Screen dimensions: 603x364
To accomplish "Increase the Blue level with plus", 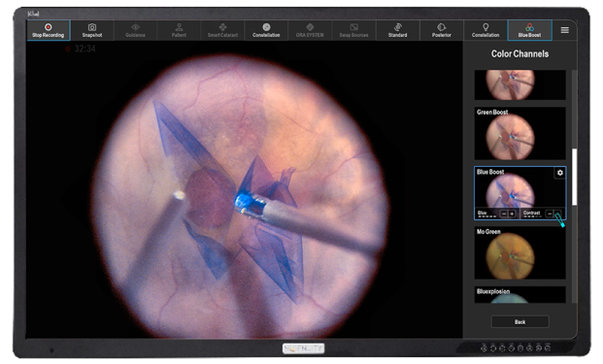I will tap(512, 215).
